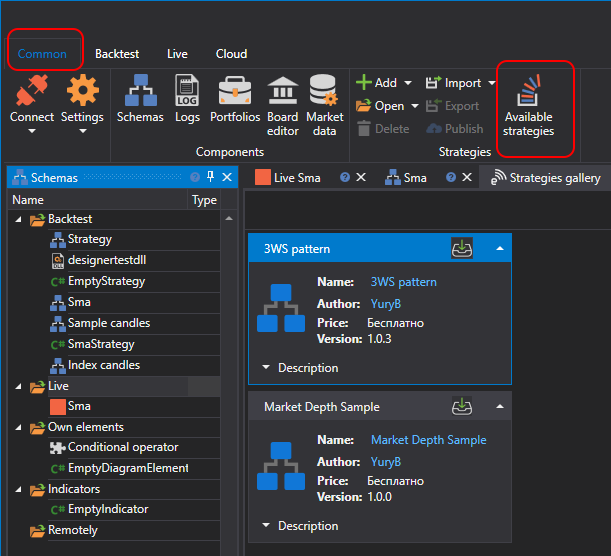Select the Strategy schema in tree
Screen dimensions: 611x556
pyautogui.click(x=90, y=239)
